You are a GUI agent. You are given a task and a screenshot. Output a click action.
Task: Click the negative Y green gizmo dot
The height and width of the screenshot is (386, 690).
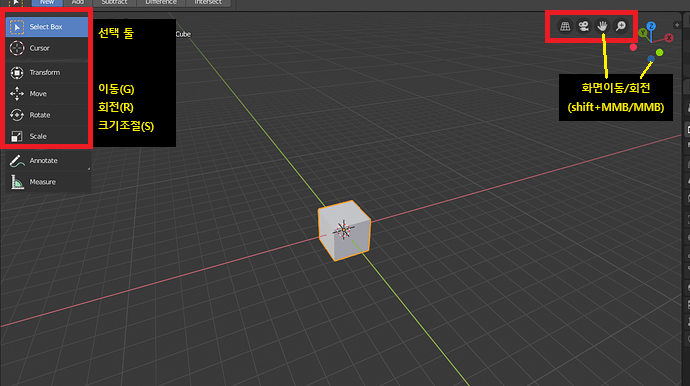(659, 52)
